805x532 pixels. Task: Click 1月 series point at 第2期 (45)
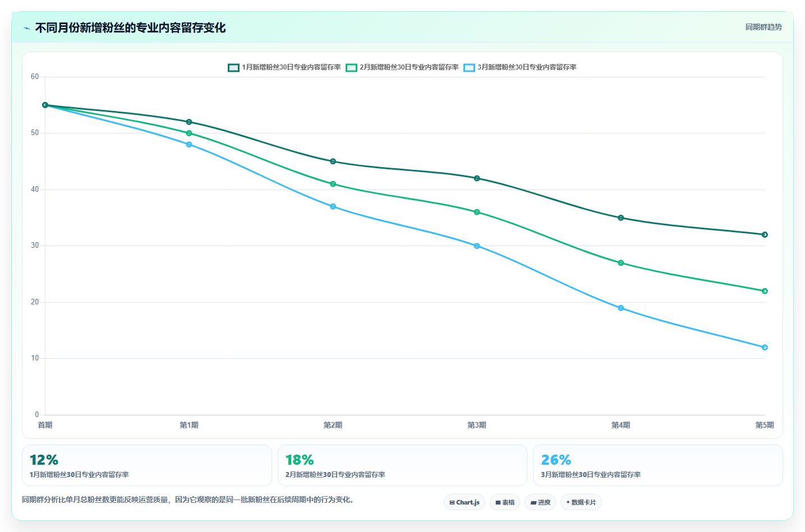pos(333,161)
